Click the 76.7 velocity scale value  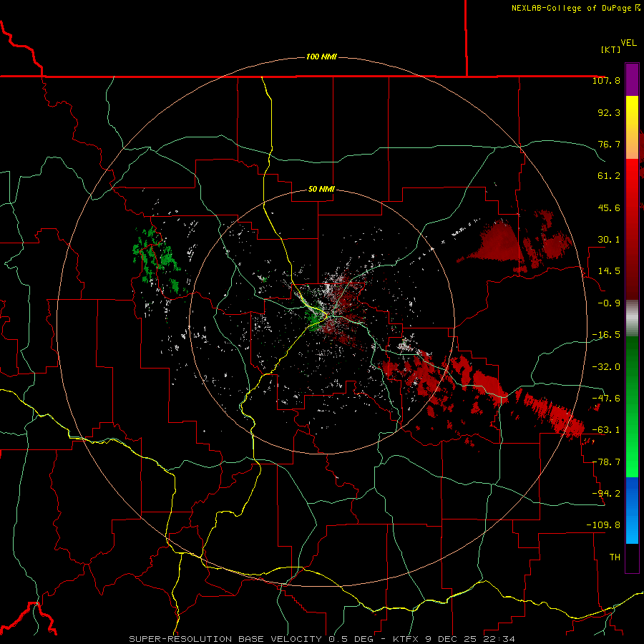click(x=609, y=144)
